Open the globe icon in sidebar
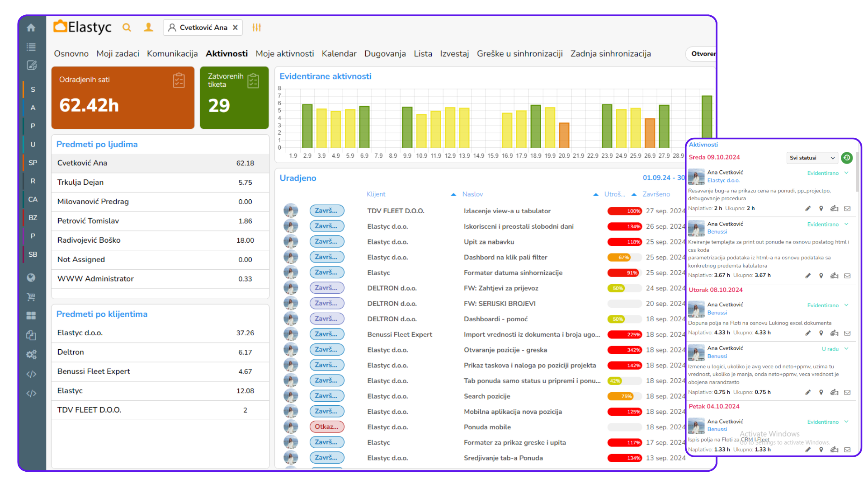 pos(31,277)
